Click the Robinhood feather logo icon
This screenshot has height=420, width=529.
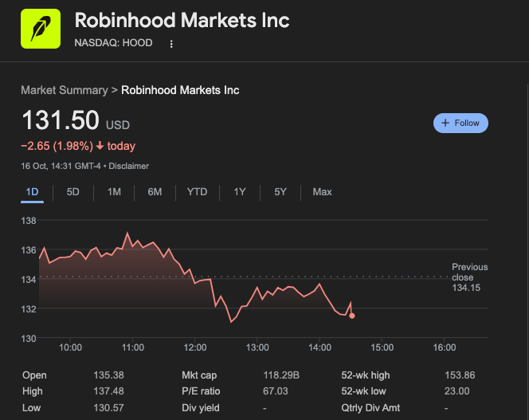pyautogui.click(x=40, y=28)
